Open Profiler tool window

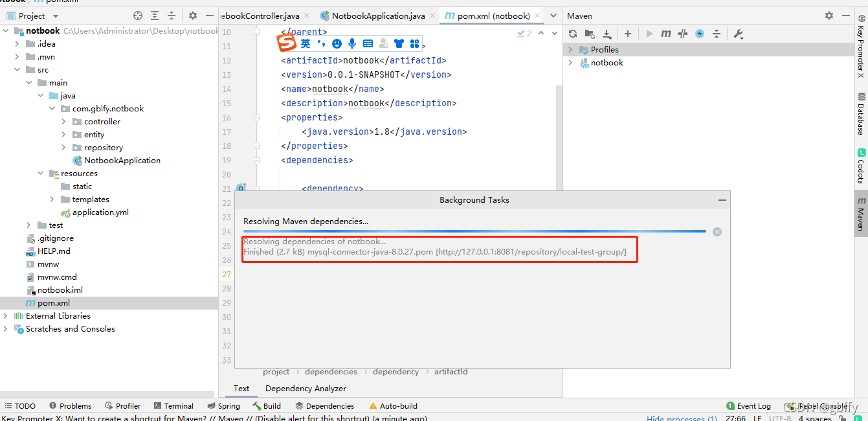[122, 406]
